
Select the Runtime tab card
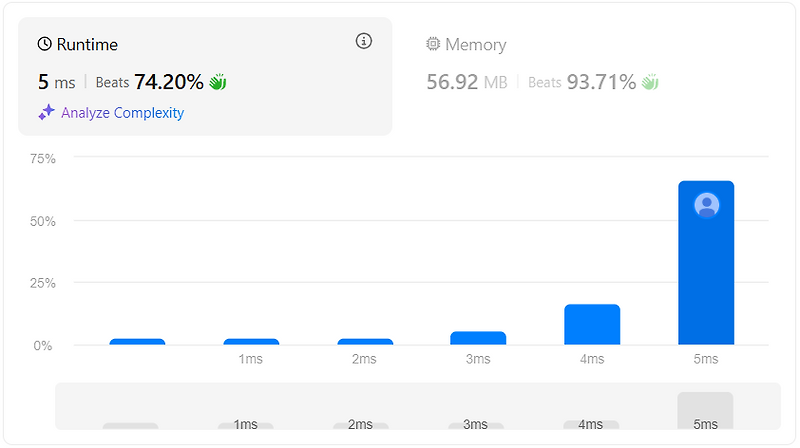point(205,77)
